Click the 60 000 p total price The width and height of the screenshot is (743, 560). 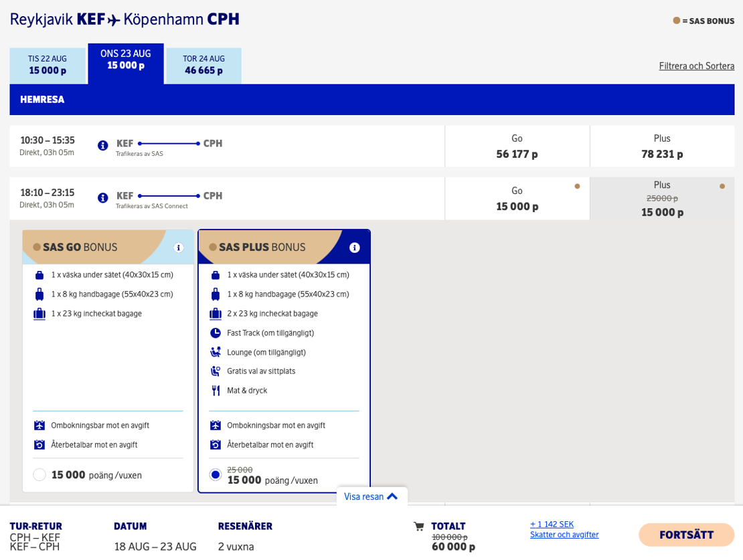tap(453, 547)
